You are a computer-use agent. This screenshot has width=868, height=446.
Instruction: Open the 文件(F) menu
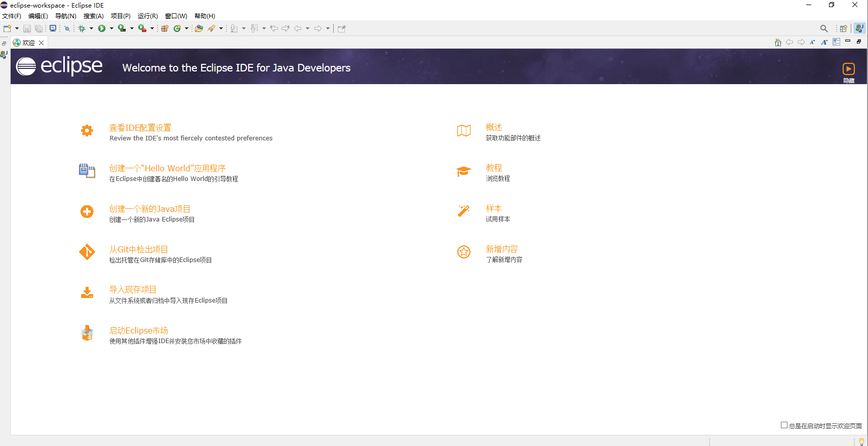(12, 16)
